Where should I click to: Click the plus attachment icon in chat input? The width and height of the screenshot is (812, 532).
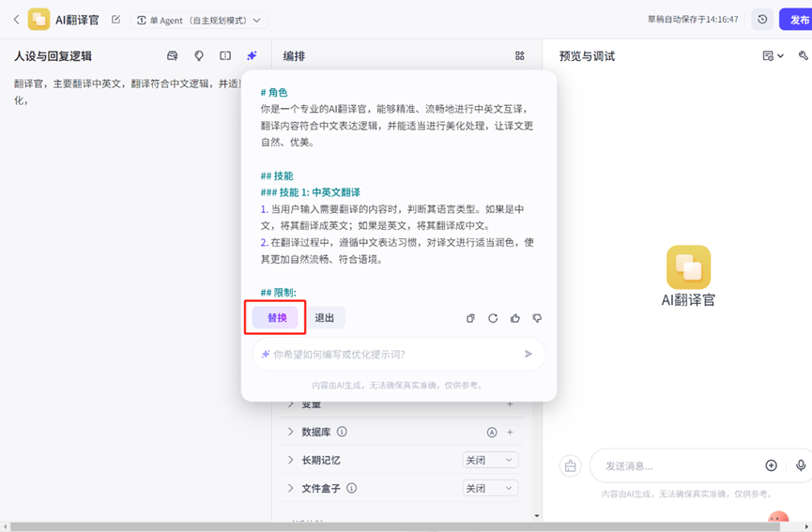tap(771, 465)
